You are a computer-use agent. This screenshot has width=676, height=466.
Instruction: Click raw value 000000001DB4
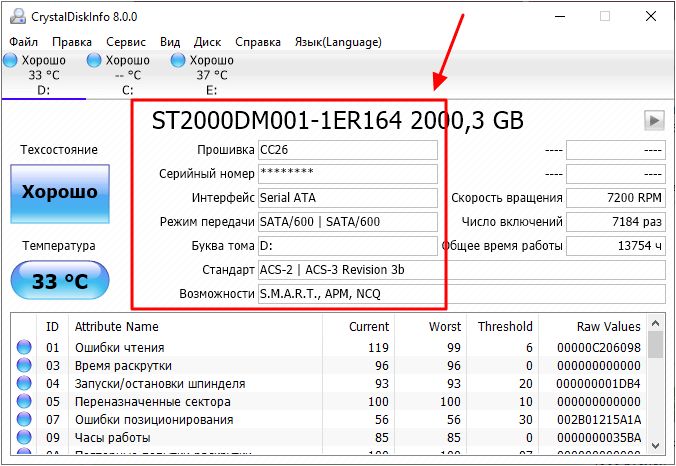[599, 384]
